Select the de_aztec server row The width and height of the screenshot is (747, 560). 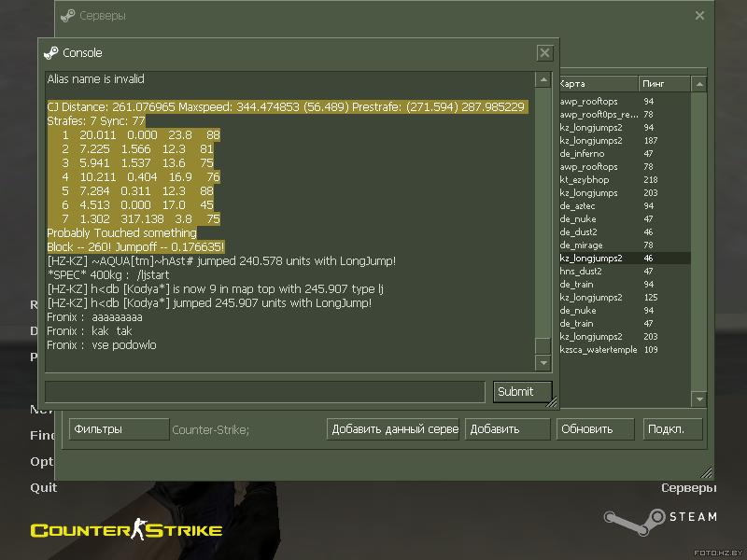625,206
